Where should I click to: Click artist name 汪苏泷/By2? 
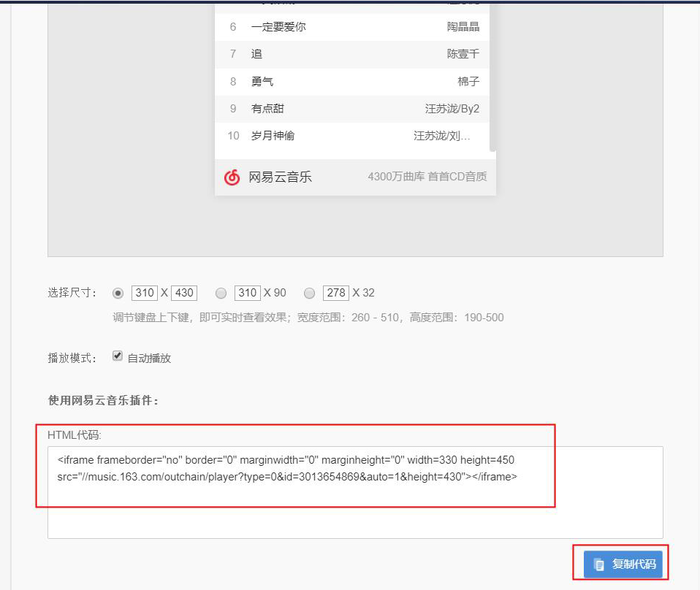(x=452, y=109)
